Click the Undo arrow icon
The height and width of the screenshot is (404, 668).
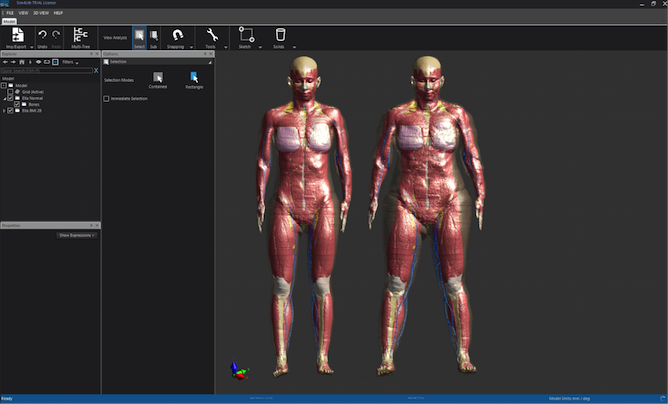pos(42,35)
